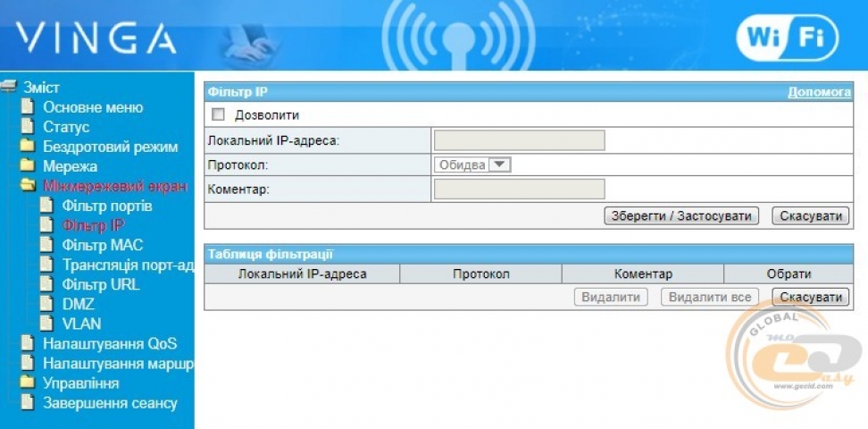The image size is (868, 429).
Task: Click the Обрати column header
Action: coord(789,273)
